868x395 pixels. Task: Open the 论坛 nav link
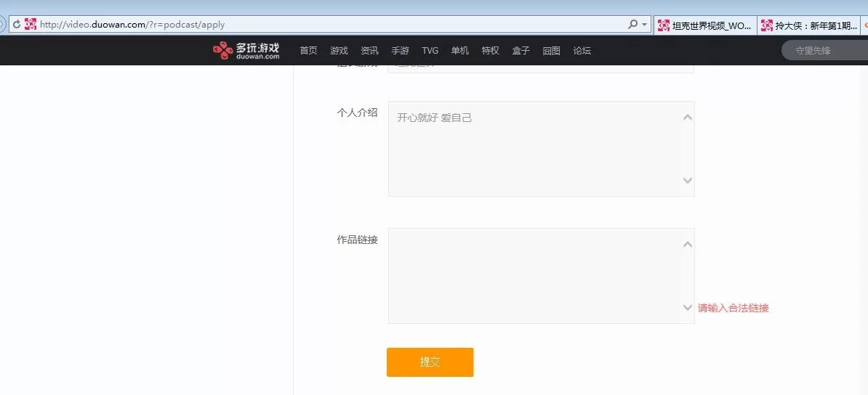tap(582, 50)
